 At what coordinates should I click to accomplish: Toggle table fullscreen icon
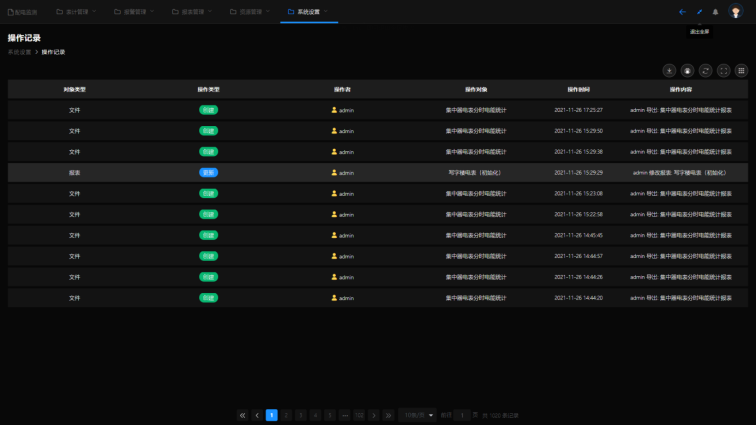click(x=723, y=71)
